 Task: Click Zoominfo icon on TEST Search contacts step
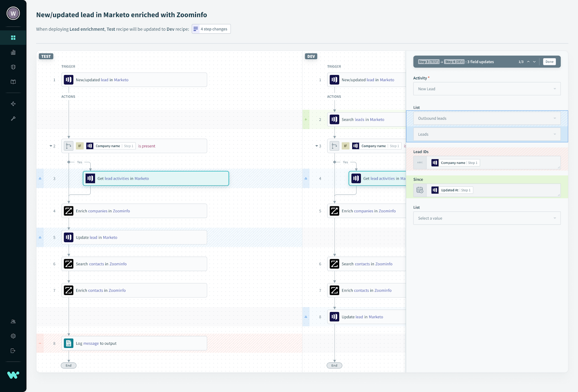(x=69, y=264)
